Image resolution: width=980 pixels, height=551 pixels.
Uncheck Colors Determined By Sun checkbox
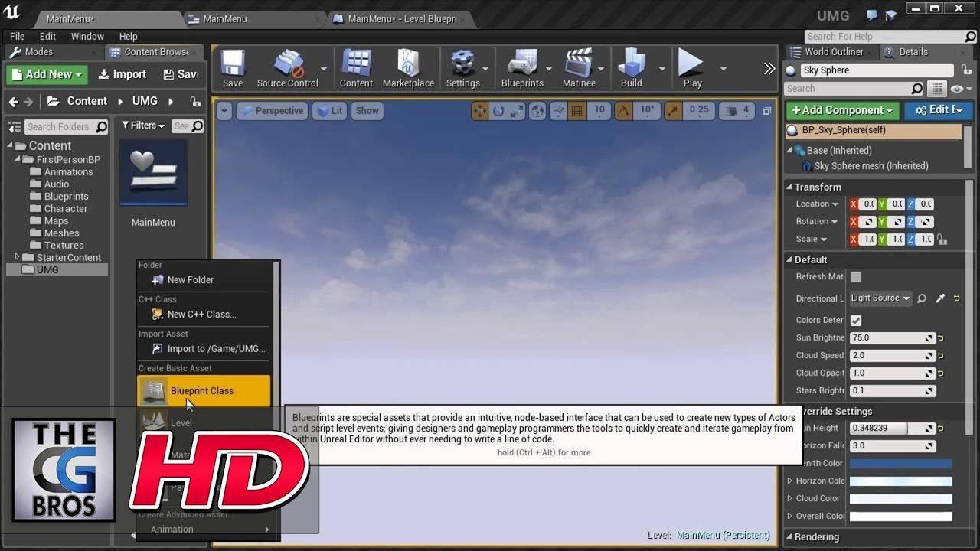pos(856,321)
